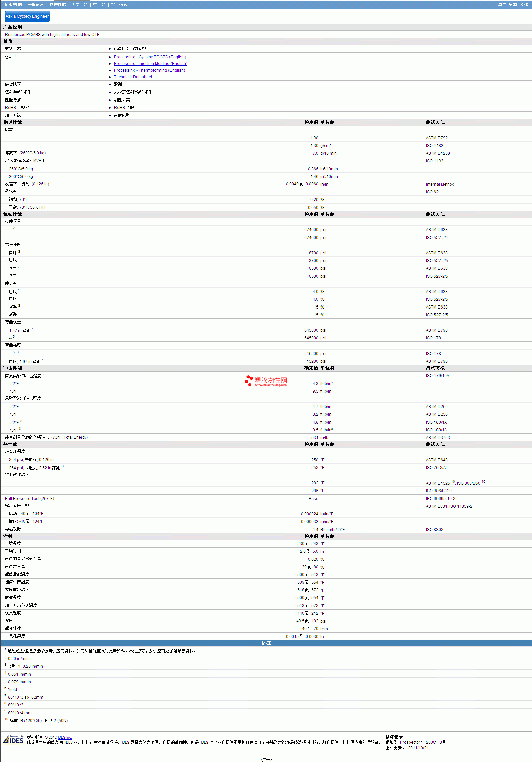
Task: Click the 7.0 g/10 min melt flow value
Action: [325, 153]
